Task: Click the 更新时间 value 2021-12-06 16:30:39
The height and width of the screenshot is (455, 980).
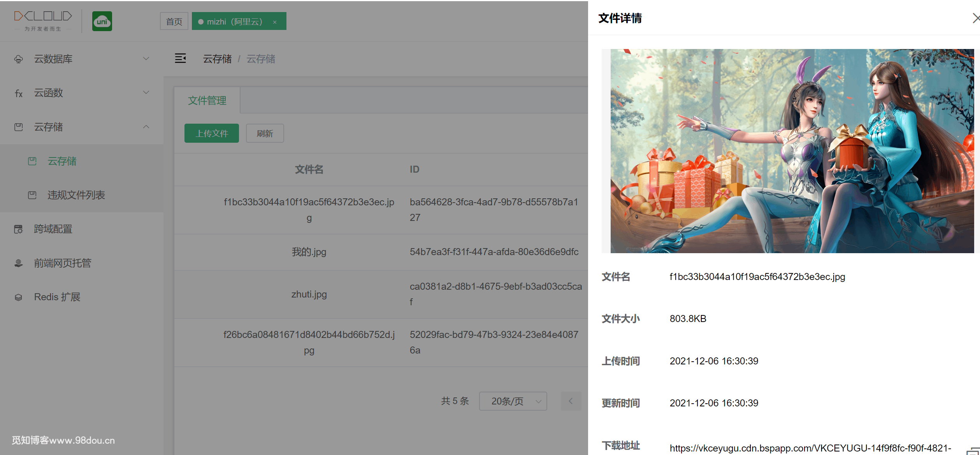Action: [x=714, y=403]
